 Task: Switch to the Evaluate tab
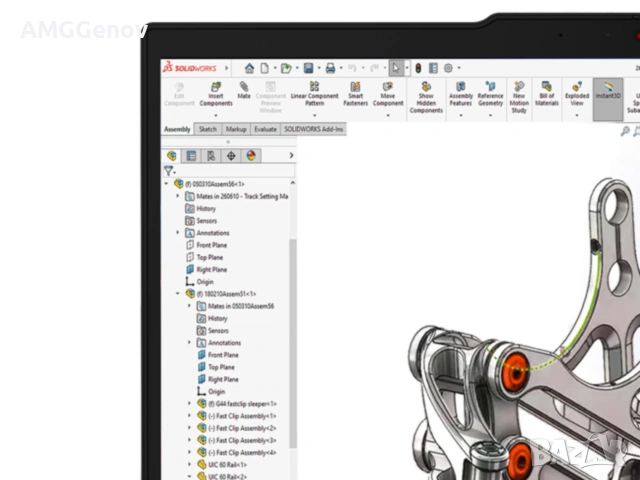(x=265, y=129)
